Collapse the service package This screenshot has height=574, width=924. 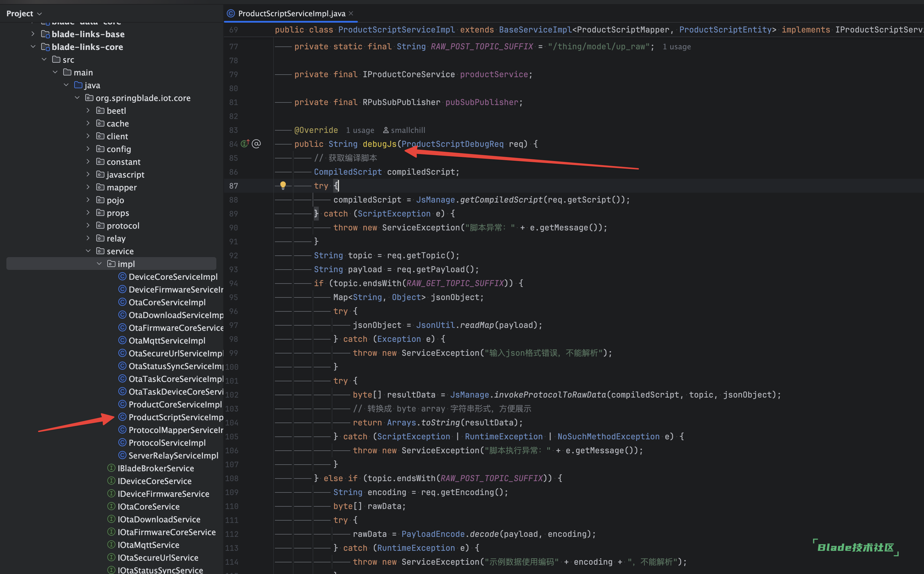[88, 251]
